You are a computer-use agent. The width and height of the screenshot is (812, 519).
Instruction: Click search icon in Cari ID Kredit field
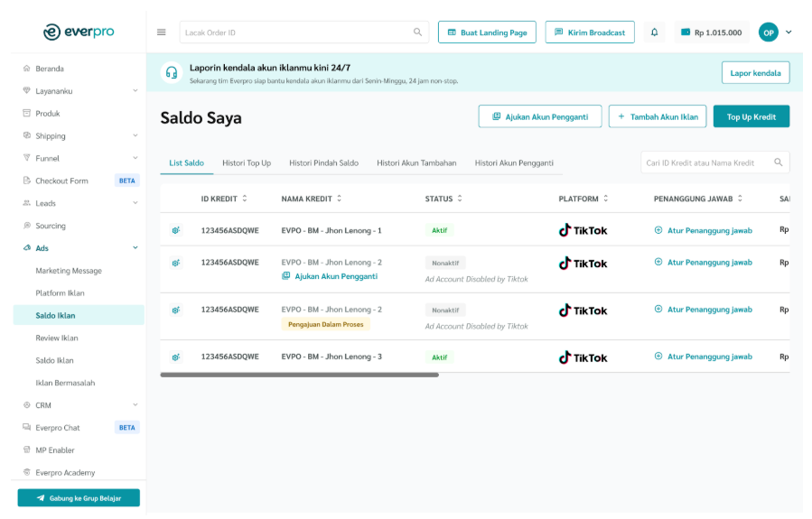click(778, 162)
